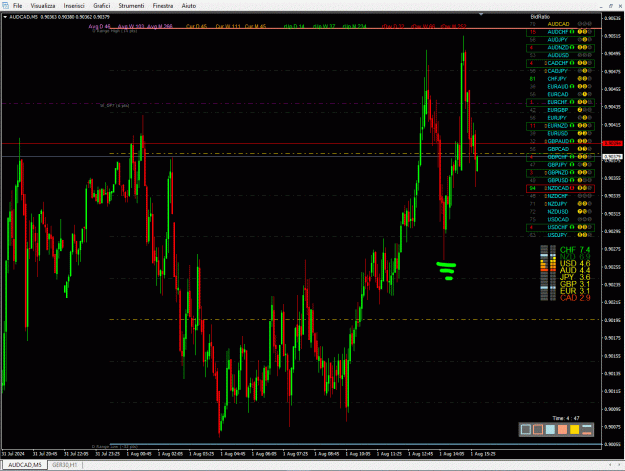Click the blue-outlined gray square button

tap(526, 430)
